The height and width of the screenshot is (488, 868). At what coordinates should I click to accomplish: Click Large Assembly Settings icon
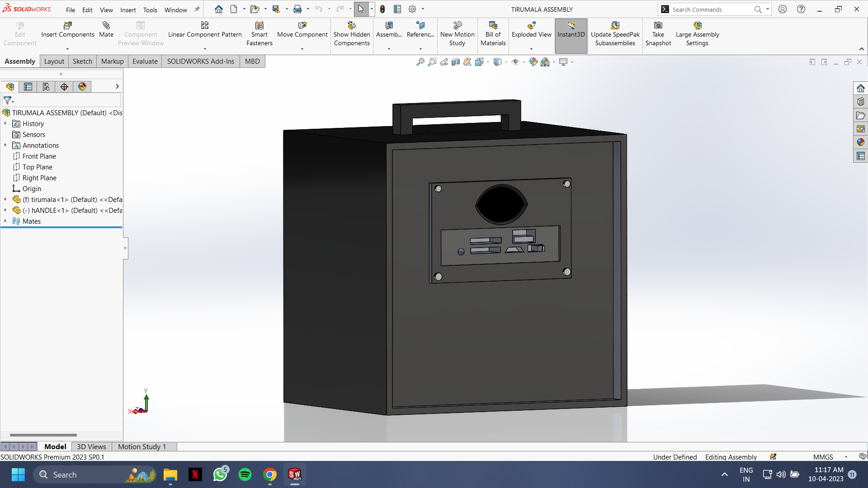pos(697,26)
